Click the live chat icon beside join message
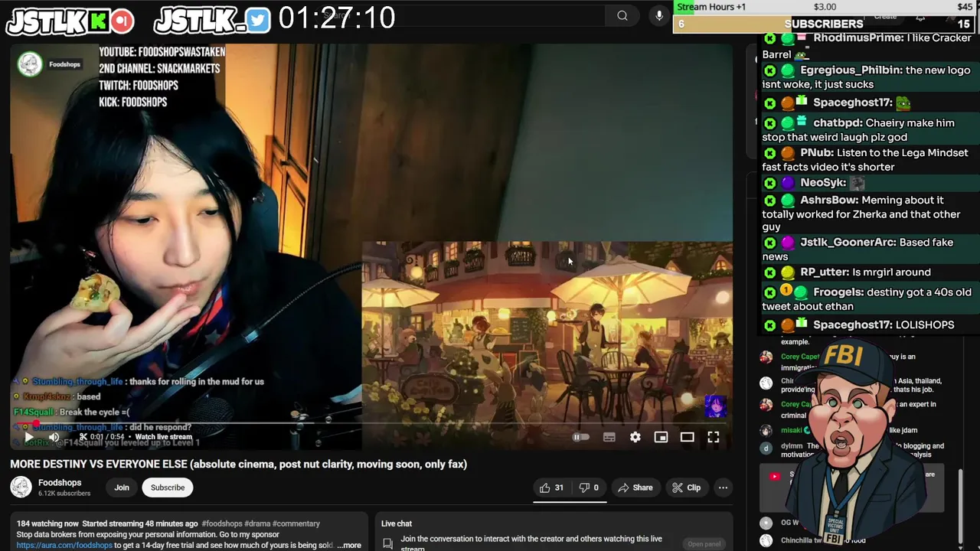Image resolution: width=980 pixels, height=551 pixels. pyautogui.click(x=387, y=543)
